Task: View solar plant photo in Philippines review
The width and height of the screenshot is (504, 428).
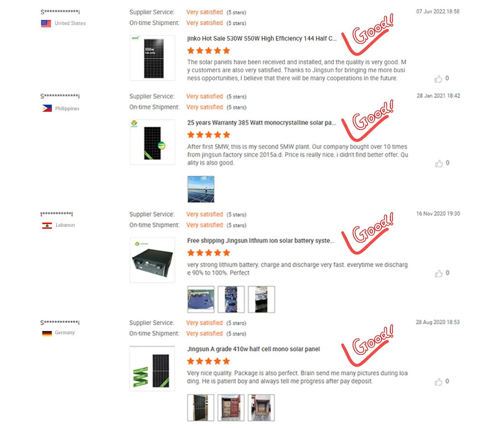Action: click(x=201, y=189)
